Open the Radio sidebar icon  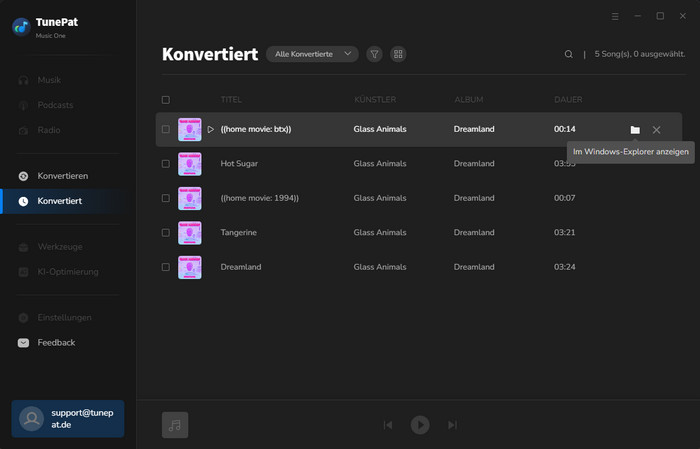(x=23, y=130)
